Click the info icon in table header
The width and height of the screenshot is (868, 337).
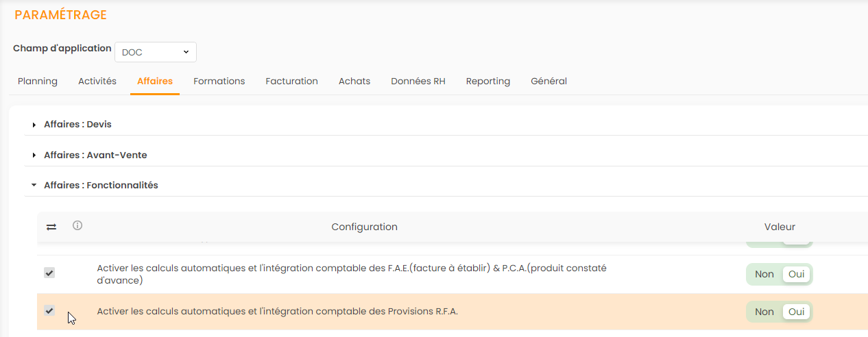click(x=77, y=225)
